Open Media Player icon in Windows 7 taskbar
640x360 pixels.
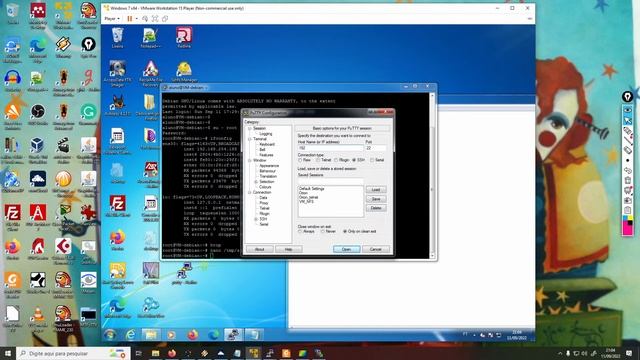[171, 335]
